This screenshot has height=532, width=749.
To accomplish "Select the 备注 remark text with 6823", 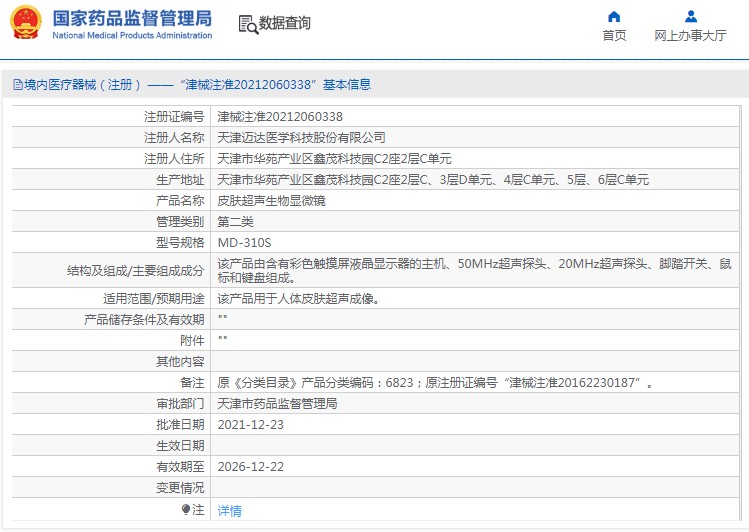I will click(435, 383).
